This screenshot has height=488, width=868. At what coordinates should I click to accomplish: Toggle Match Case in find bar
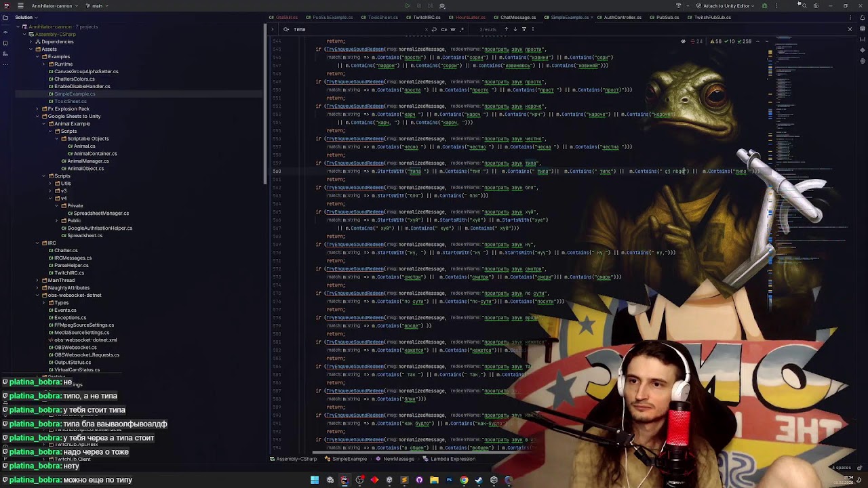click(444, 29)
